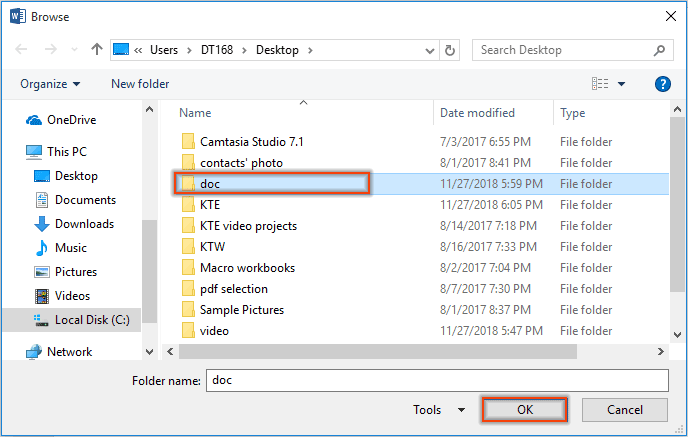Open the Help question mark icon

click(x=661, y=84)
